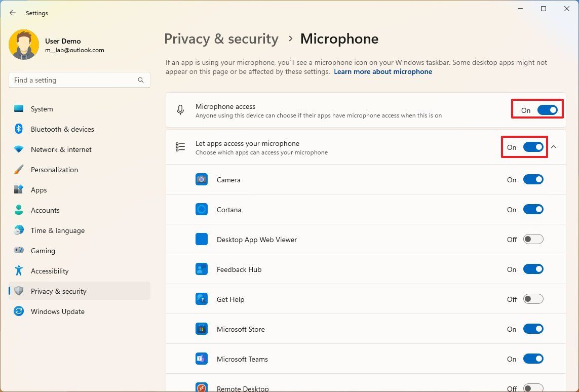This screenshot has width=579, height=392.
Task: Open Privacy & security from breadcrumb
Action: (x=221, y=38)
